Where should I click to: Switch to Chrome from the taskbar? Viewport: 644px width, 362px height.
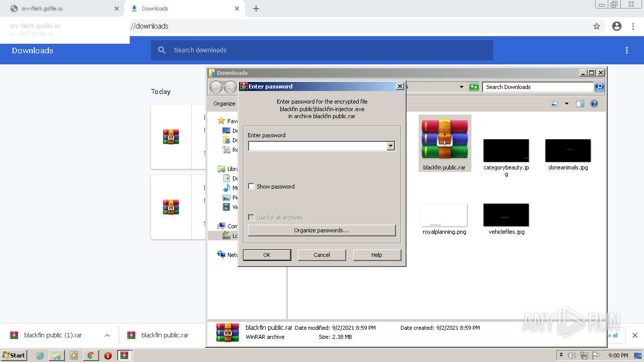91,355
